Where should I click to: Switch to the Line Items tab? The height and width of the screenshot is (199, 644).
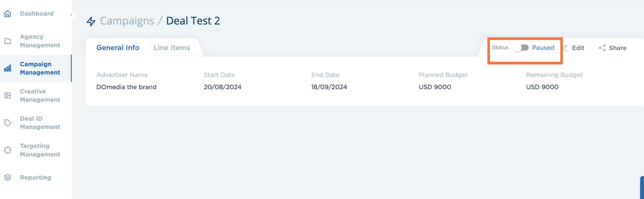pos(172,48)
